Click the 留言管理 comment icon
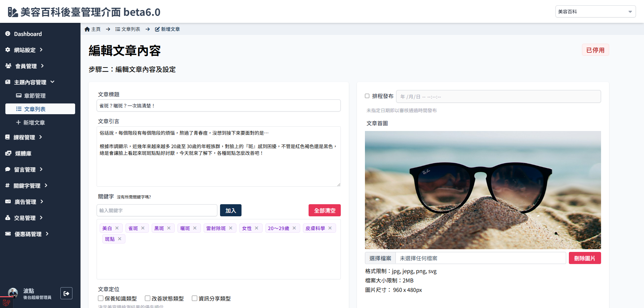 click(x=8, y=169)
